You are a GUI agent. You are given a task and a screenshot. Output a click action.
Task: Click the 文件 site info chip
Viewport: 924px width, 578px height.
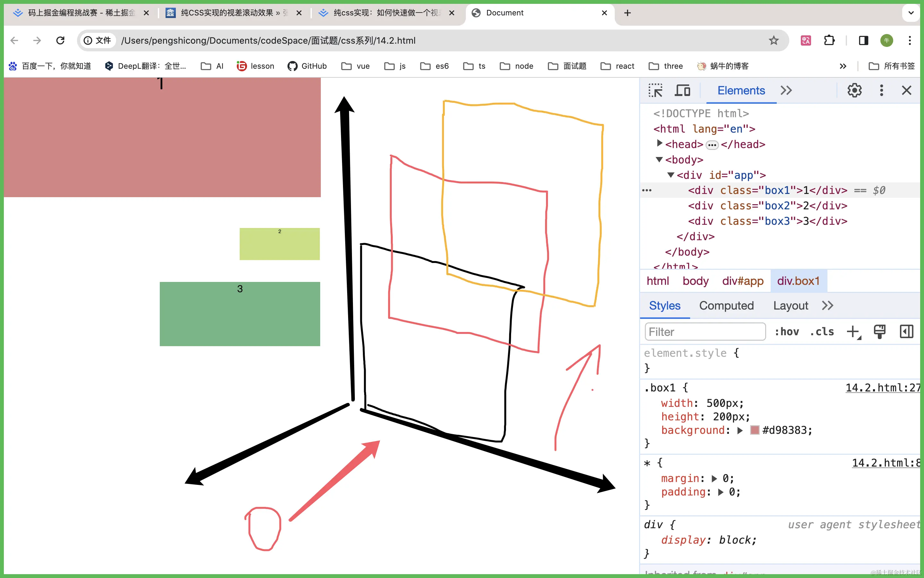click(x=98, y=40)
